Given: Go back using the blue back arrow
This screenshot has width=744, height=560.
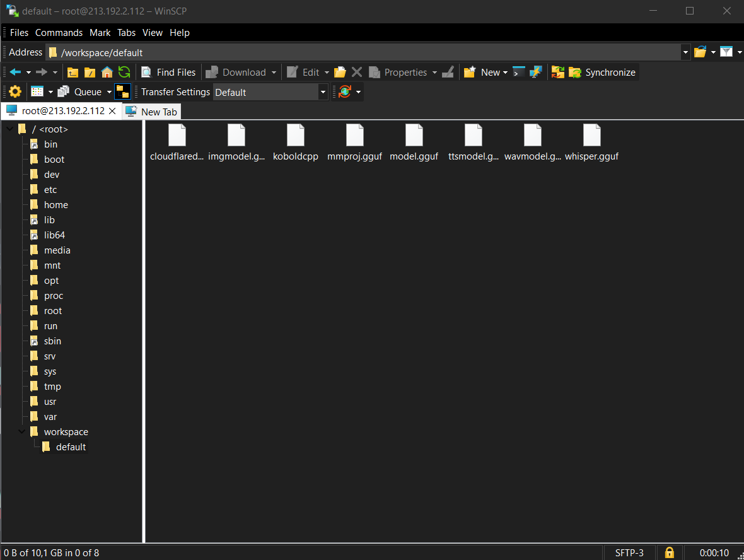Looking at the screenshot, I should [x=15, y=72].
